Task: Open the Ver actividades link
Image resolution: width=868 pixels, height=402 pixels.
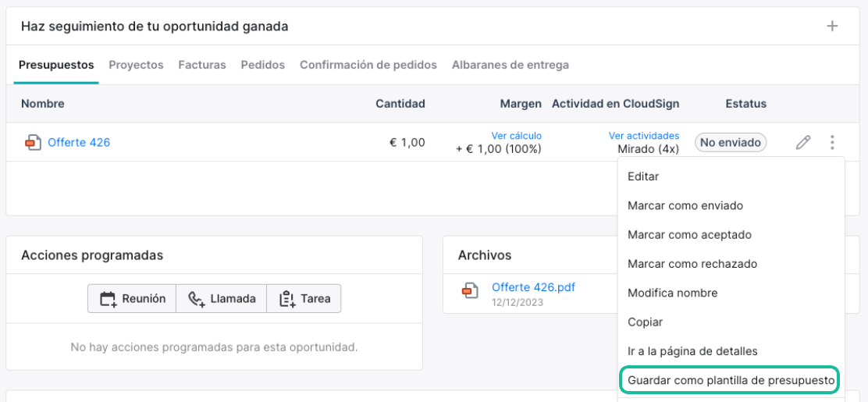Action: 644,136
